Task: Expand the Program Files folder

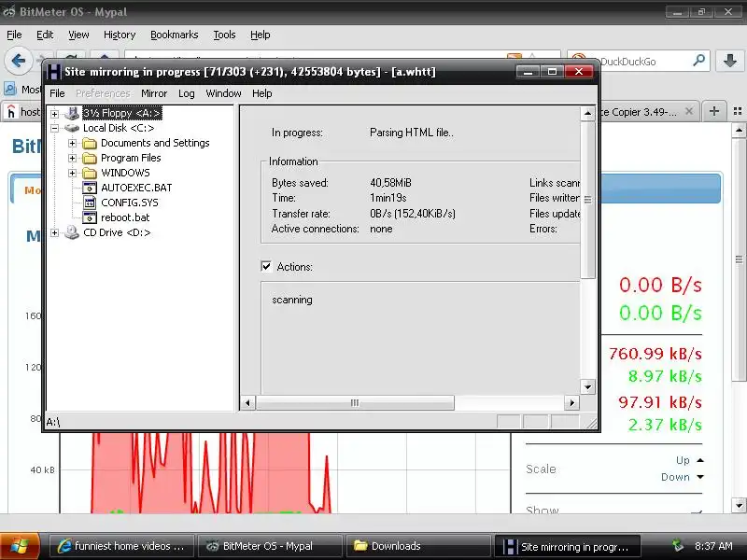Action: tap(73, 158)
